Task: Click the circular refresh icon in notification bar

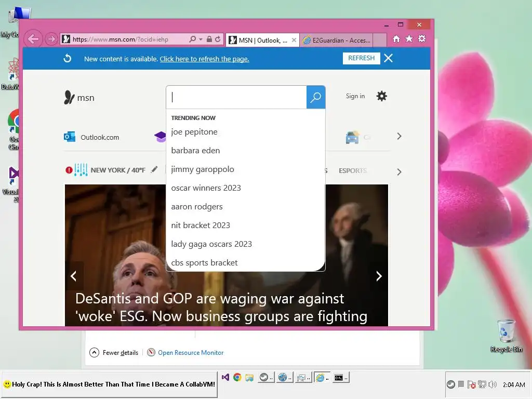Action: [68, 58]
